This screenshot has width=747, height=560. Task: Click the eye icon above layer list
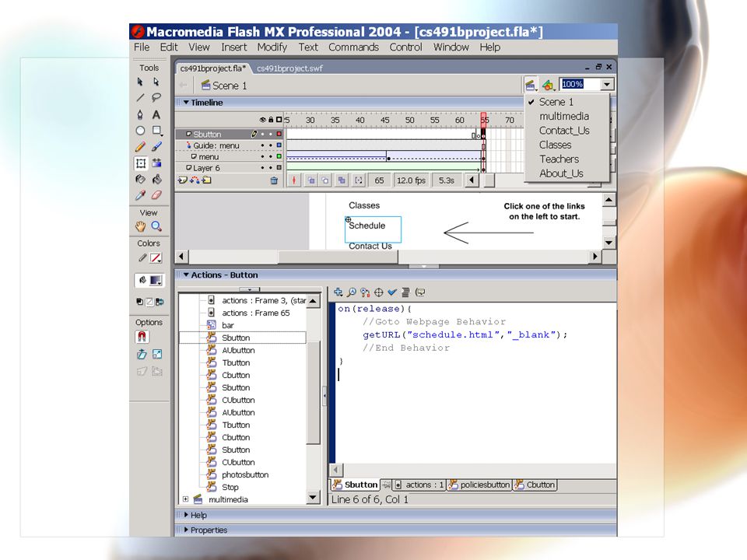tap(262, 120)
